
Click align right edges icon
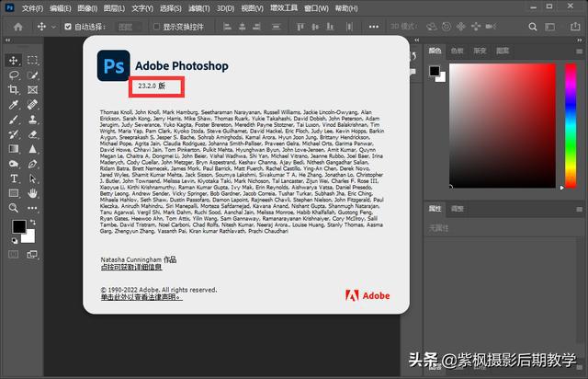[x=257, y=27]
